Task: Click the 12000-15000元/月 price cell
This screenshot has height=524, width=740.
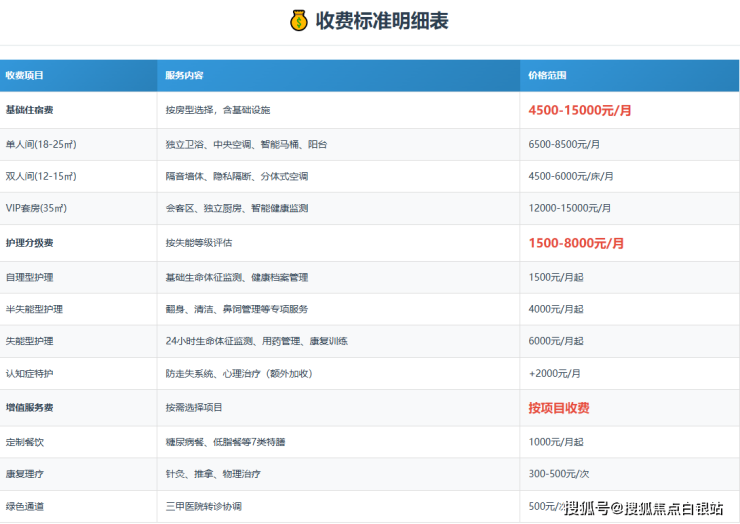Action: click(x=568, y=208)
